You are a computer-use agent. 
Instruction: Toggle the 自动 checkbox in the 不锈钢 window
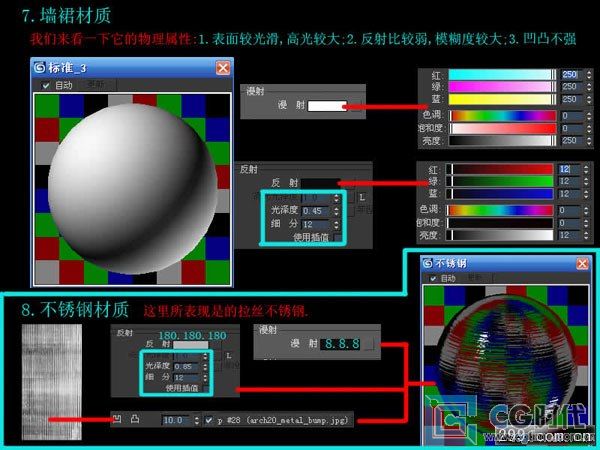tap(433, 278)
